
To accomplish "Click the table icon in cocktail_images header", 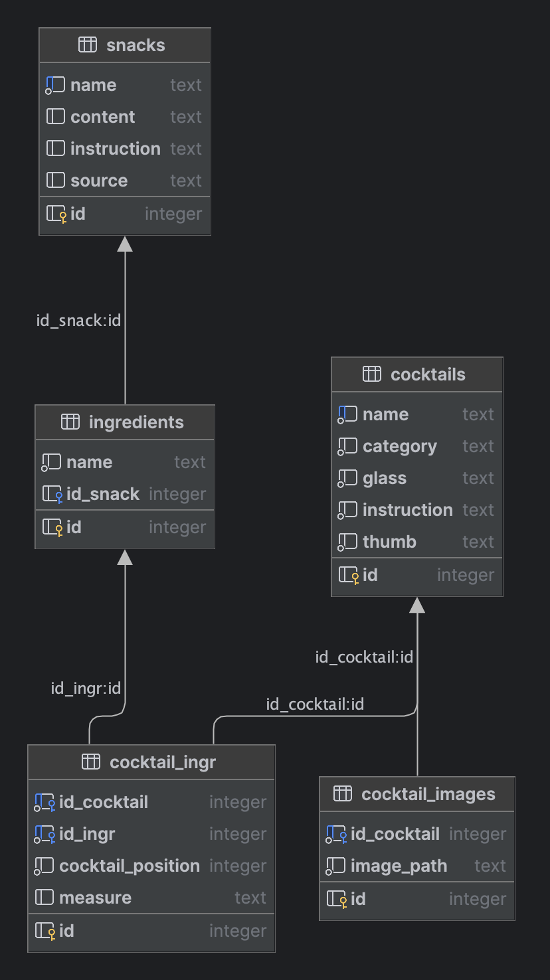I will (343, 794).
